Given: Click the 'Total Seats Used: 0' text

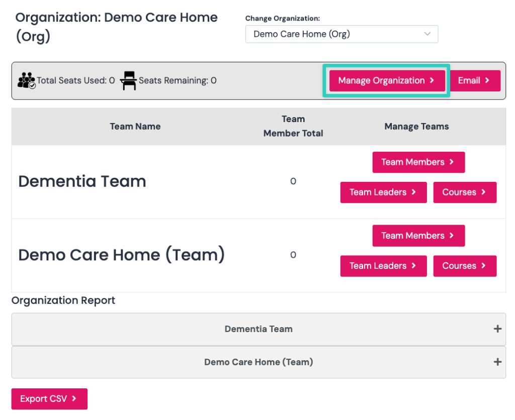Looking at the screenshot, I should [x=76, y=81].
